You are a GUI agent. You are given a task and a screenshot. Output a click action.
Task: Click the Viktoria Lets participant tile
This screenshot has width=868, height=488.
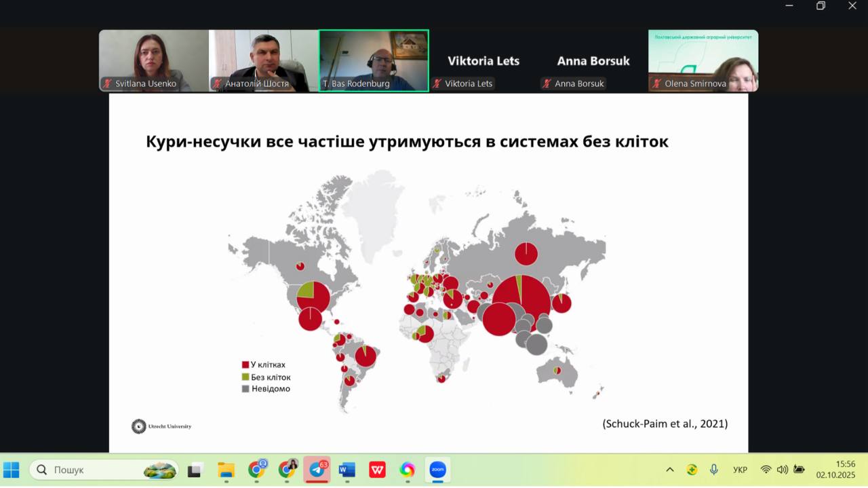484,60
